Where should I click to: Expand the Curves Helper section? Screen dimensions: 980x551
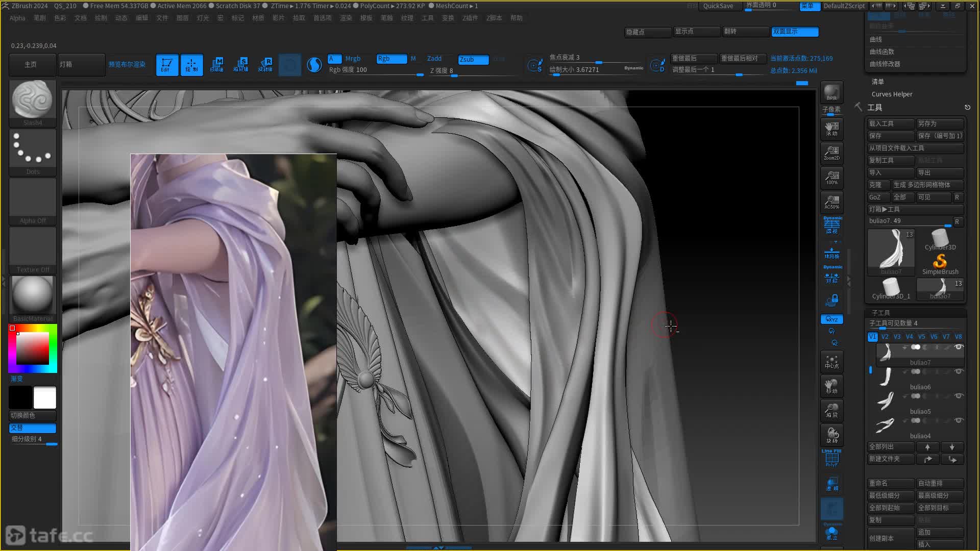[892, 94]
